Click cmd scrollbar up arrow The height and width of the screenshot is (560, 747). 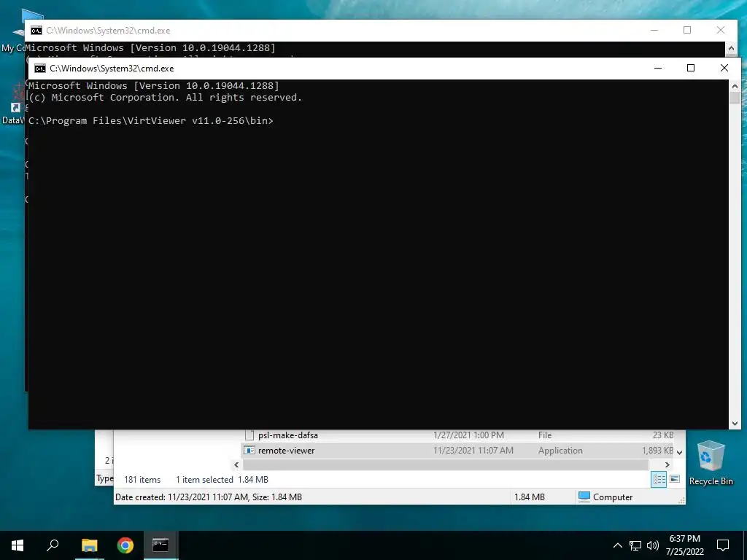coord(735,86)
